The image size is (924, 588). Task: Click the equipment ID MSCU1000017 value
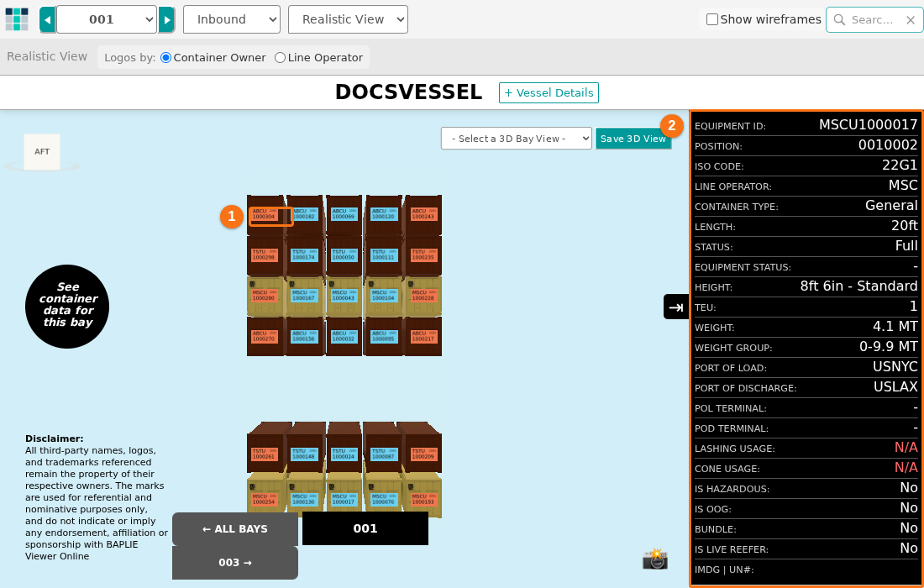coord(868,124)
